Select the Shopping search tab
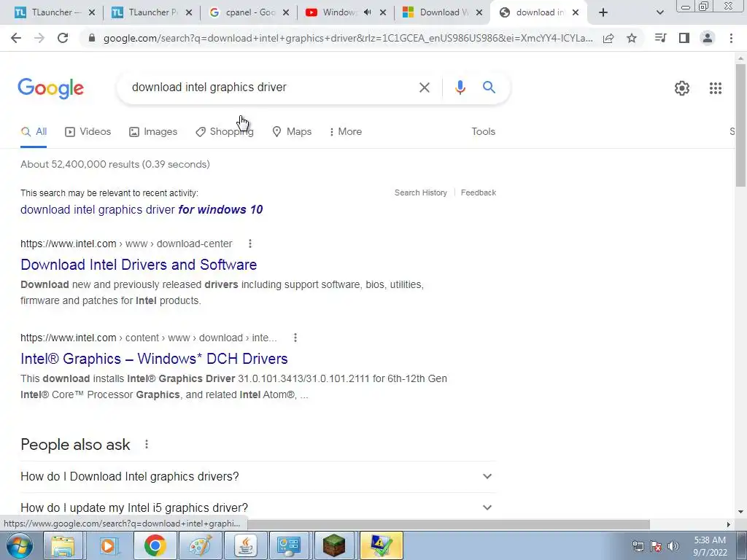Image resolution: width=747 pixels, height=560 pixels. tap(225, 132)
